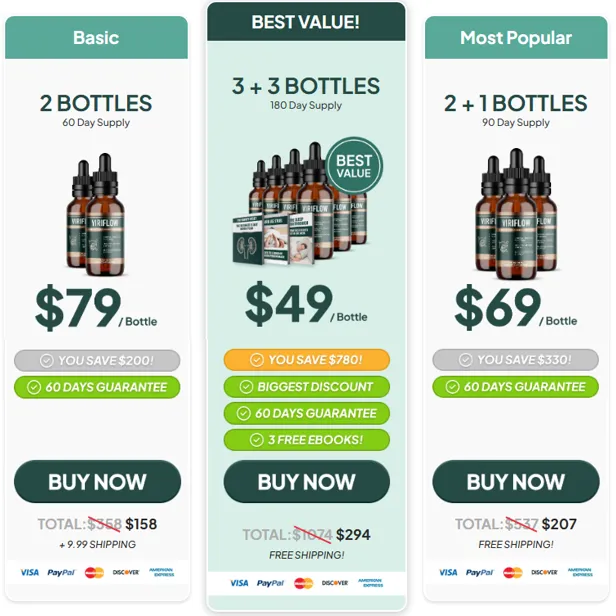Buy the 3 + 3 bottles package
This screenshot has height=616, width=616.
click(x=306, y=482)
